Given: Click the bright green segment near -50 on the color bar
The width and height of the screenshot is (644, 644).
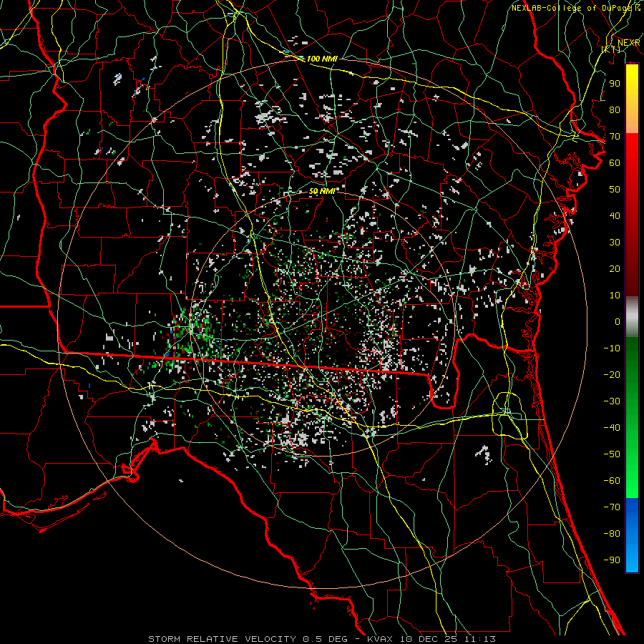Looking at the screenshot, I should (632, 456).
